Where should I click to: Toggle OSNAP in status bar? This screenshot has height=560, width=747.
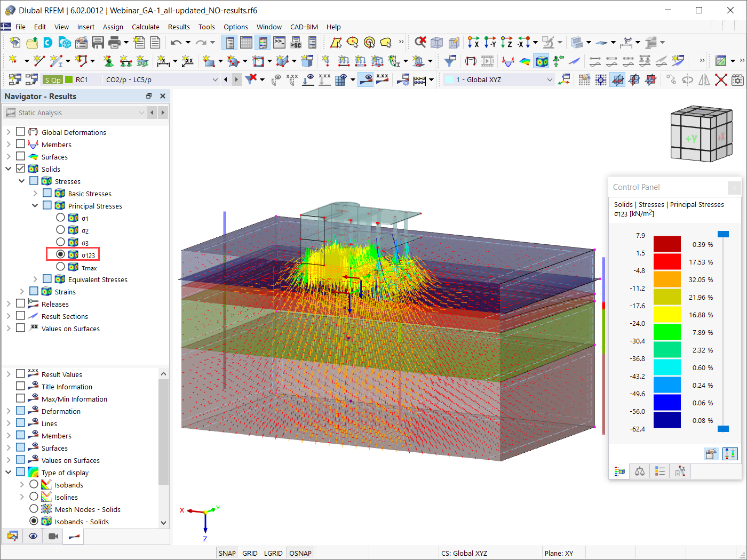click(x=300, y=553)
